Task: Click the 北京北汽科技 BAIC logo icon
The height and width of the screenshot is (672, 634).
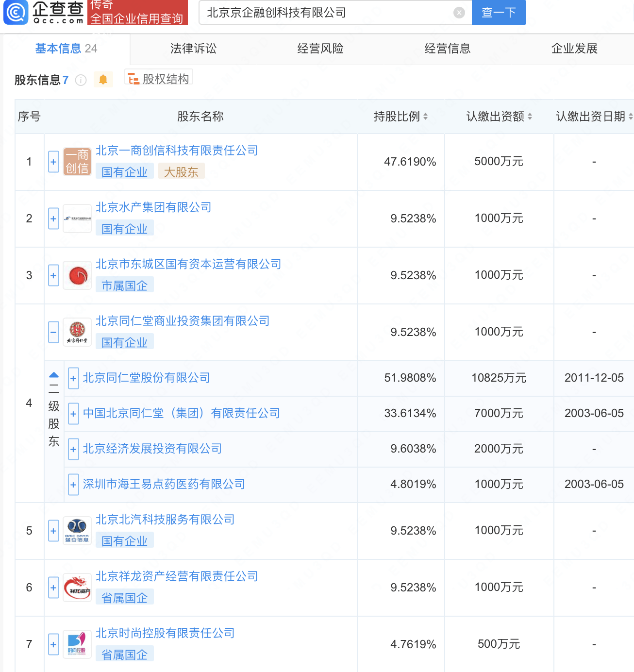Action: tap(77, 531)
